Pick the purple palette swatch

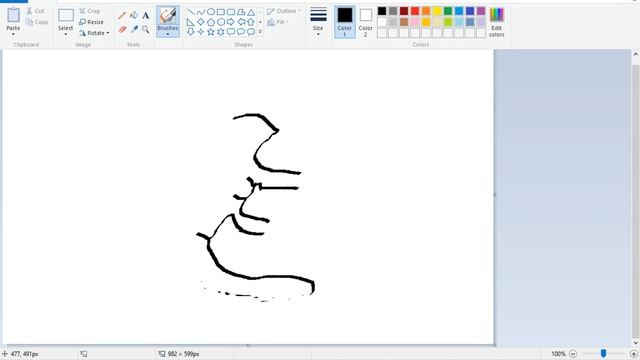(481, 11)
